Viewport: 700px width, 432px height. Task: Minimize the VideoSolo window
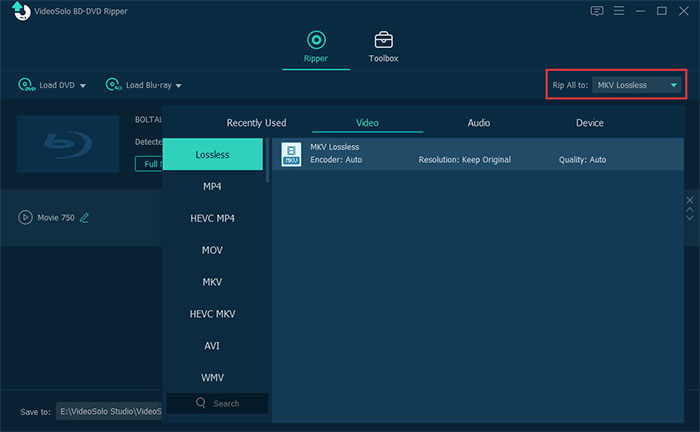640,11
